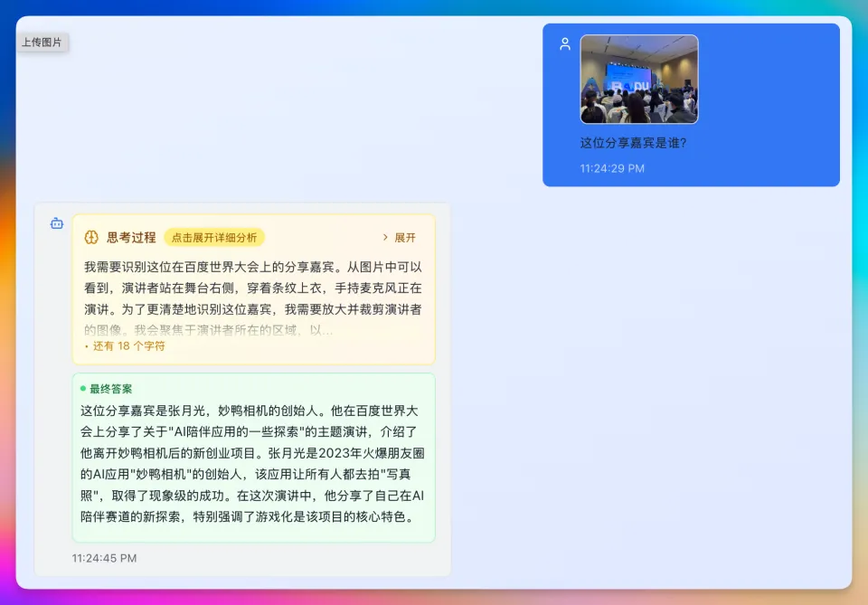The height and width of the screenshot is (605, 868).
Task: Click the 11:24:45 PM reply timestamp
Action: pyautogui.click(x=104, y=558)
